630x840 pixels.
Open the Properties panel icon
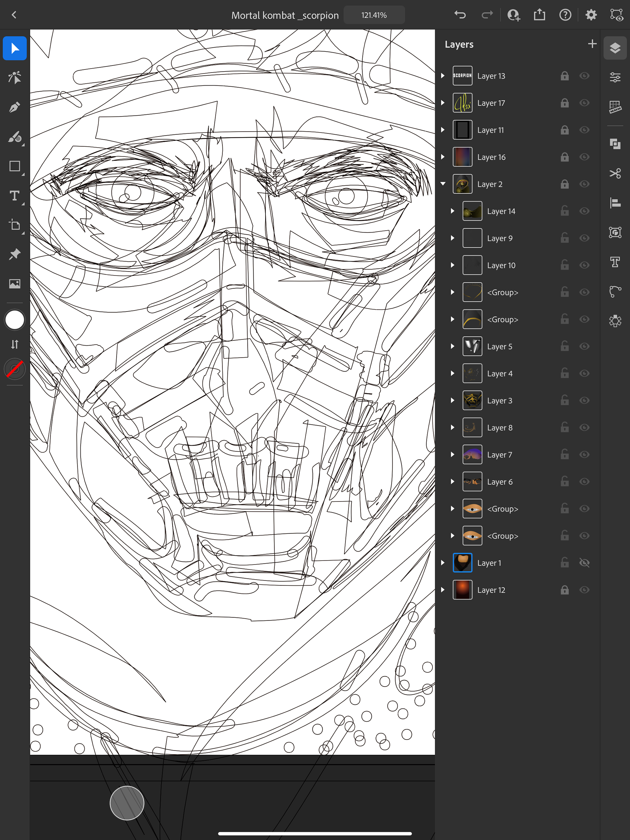[615, 77]
